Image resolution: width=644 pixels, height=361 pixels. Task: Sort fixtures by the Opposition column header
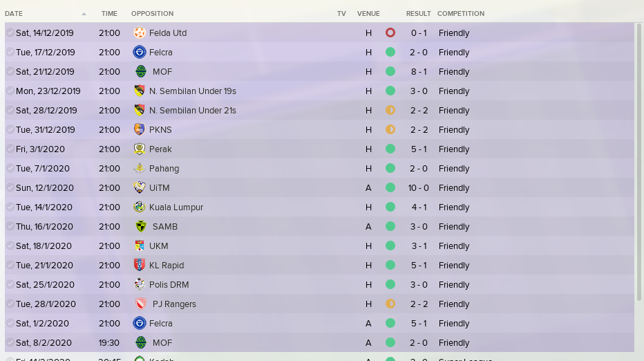pos(153,14)
